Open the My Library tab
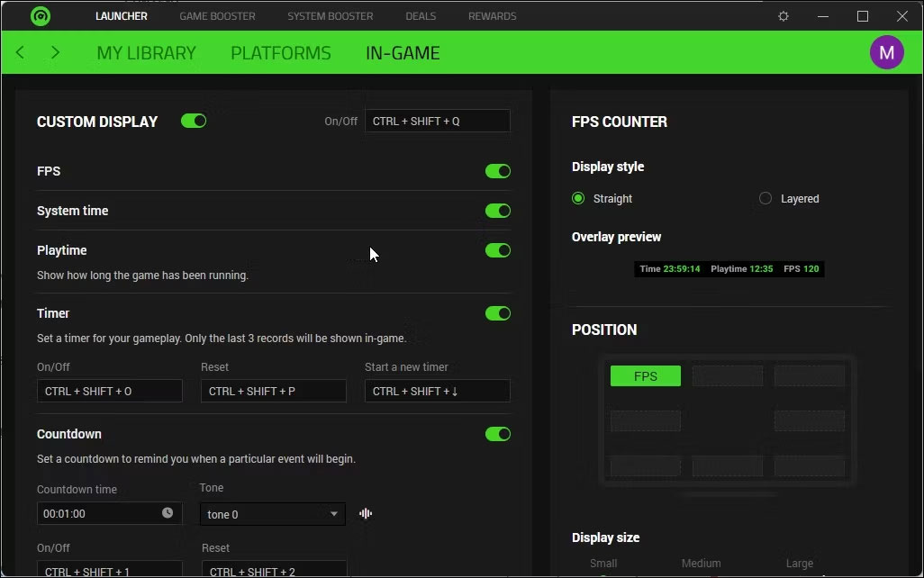The height and width of the screenshot is (578, 924). 146,53
